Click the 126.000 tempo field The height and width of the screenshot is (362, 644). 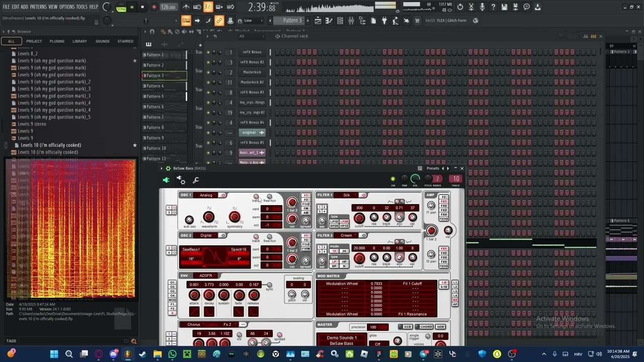(169, 7)
